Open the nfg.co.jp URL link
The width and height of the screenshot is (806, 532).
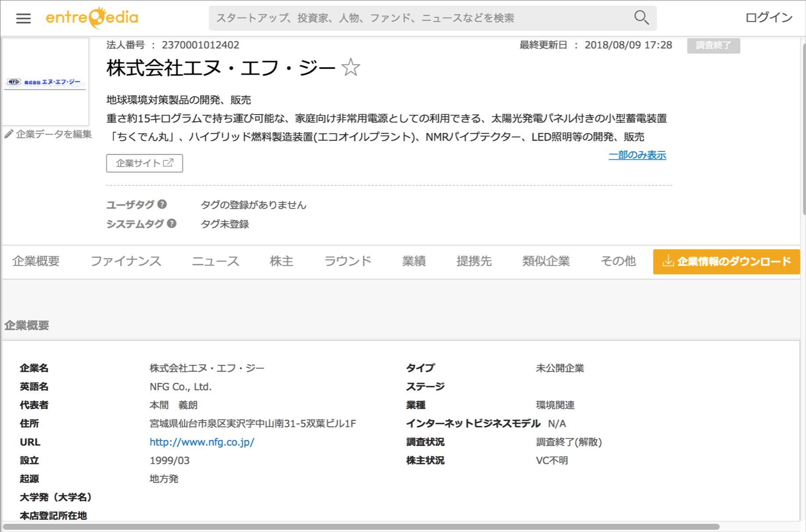[x=201, y=442]
